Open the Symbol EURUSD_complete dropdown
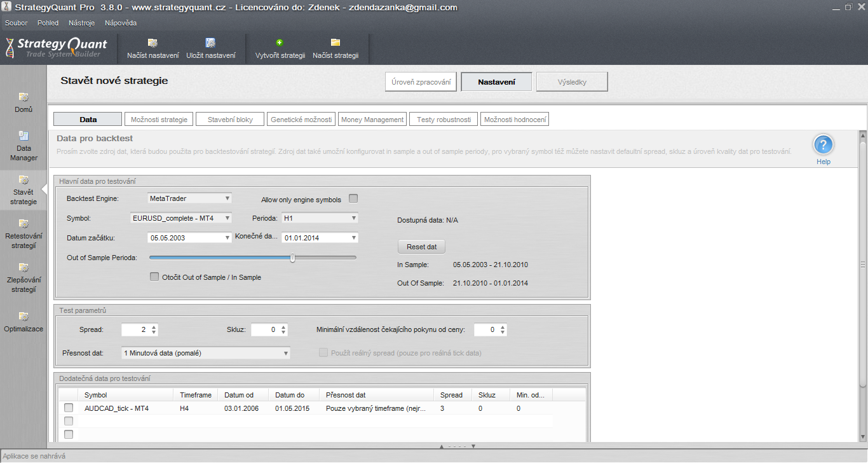The image size is (868, 463). click(181, 218)
